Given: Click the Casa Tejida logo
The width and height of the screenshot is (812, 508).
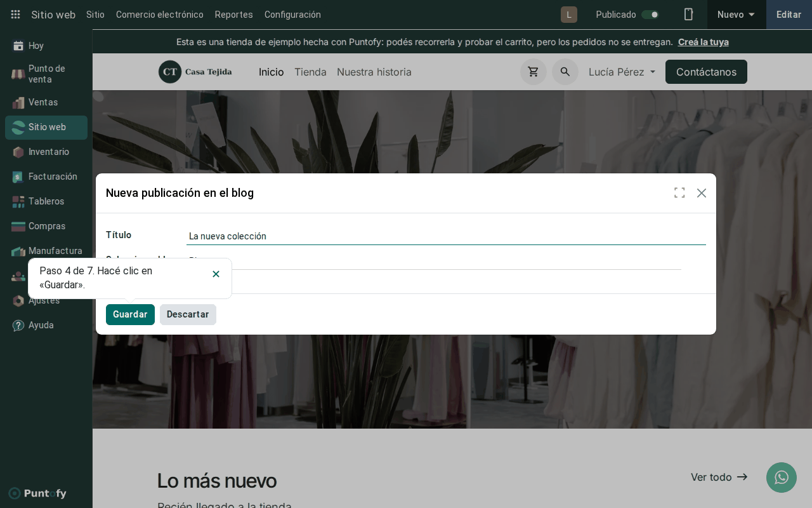Looking at the screenshot, I should 195,72.
